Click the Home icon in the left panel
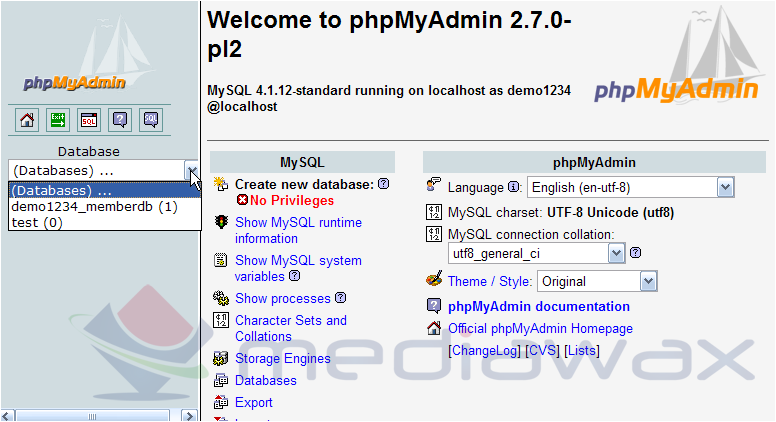 (x=27, y=120)
